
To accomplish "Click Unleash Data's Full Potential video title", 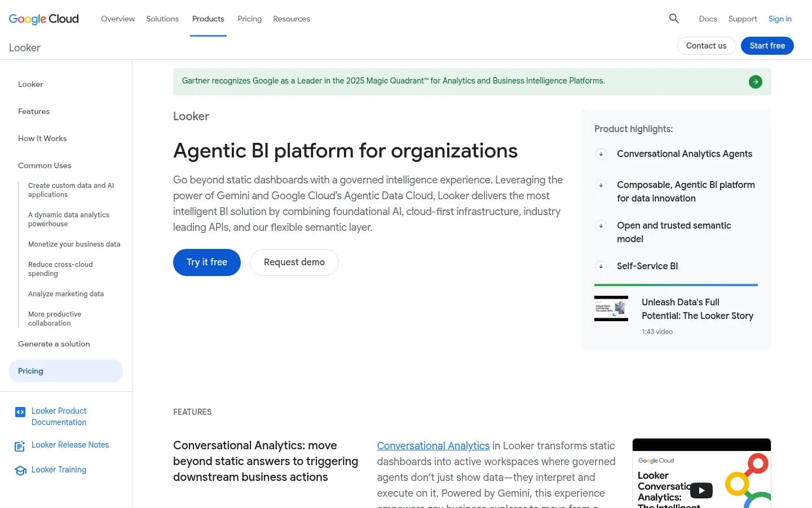I will tap(698, 309).
